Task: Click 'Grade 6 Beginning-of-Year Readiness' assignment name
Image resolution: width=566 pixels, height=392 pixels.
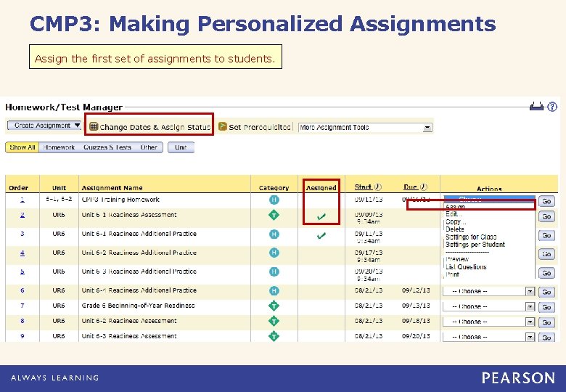Action: coord(138,306)
